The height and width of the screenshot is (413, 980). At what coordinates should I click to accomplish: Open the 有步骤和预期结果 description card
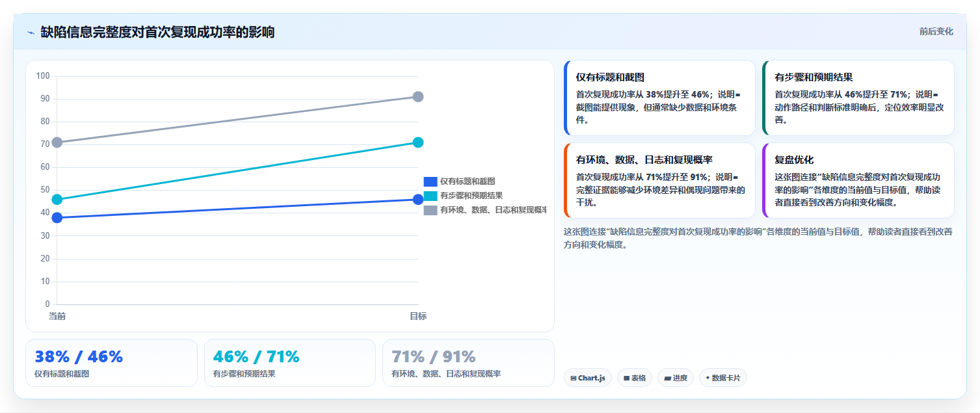click(858, 98)
